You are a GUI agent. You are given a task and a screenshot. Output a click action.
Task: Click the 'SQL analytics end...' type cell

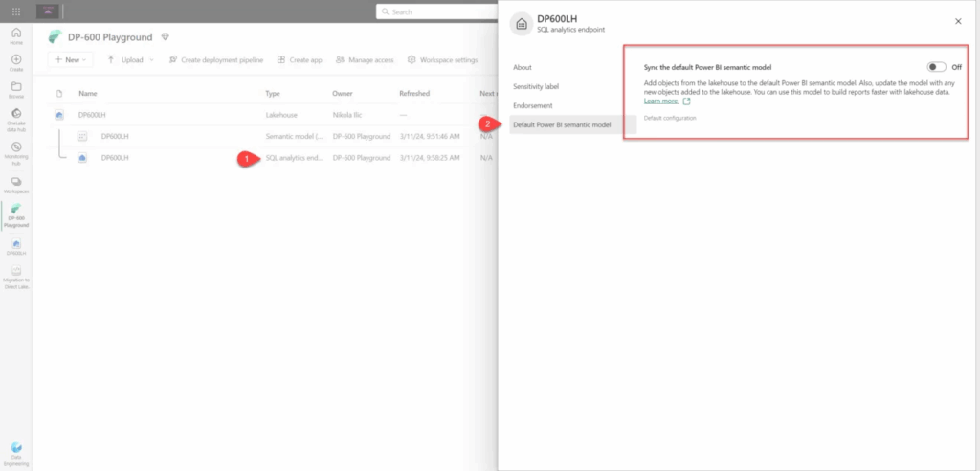point(295,158)
